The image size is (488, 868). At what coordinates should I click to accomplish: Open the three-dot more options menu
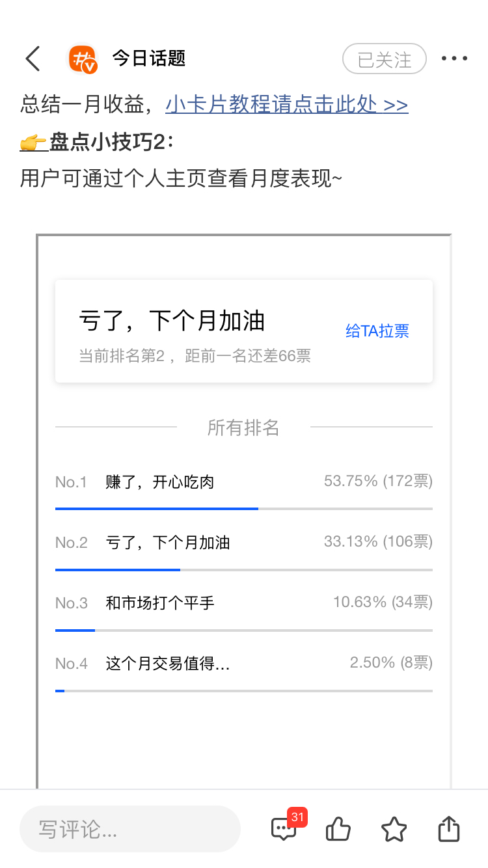pyautogui.click(x=454, y=59)
